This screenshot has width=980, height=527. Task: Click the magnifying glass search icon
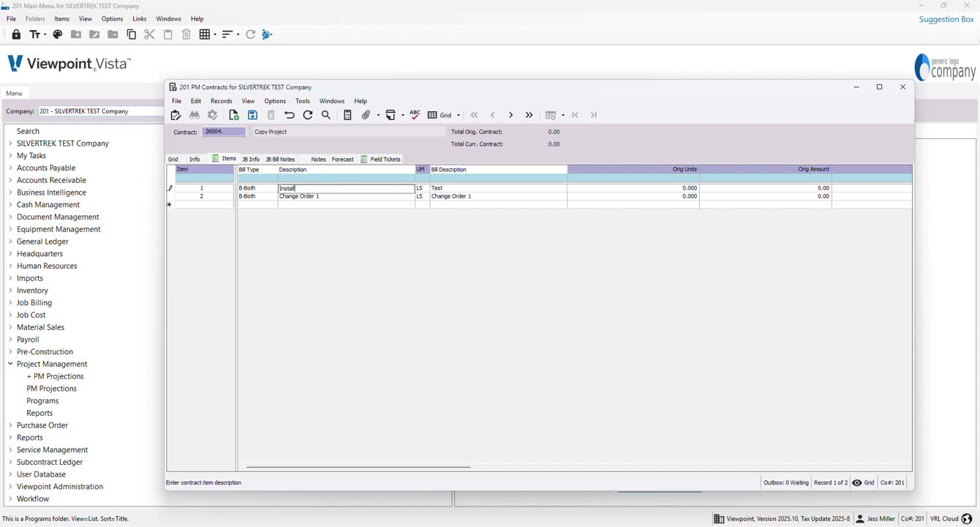pos(326,115)
